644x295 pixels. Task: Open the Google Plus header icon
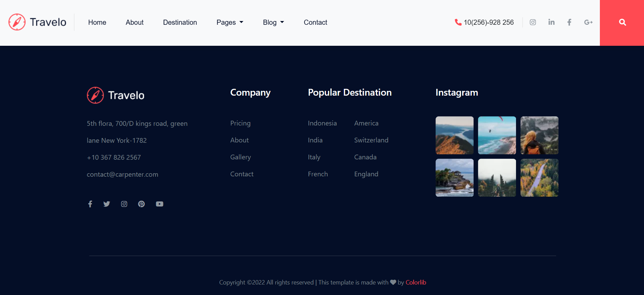pos(588,22)
